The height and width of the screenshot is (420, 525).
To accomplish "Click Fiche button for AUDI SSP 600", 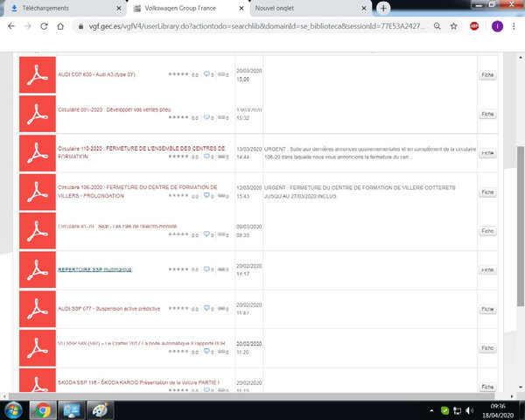I will coord(487,75).
